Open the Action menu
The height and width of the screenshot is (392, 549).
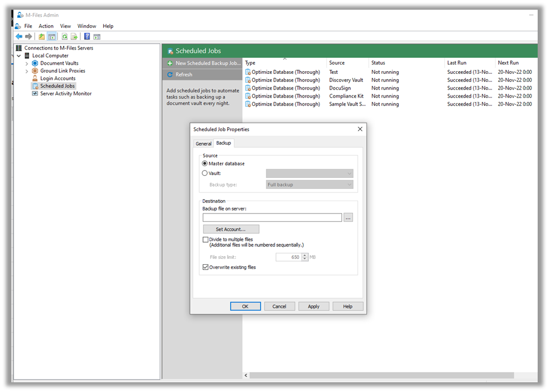(46, 26)
